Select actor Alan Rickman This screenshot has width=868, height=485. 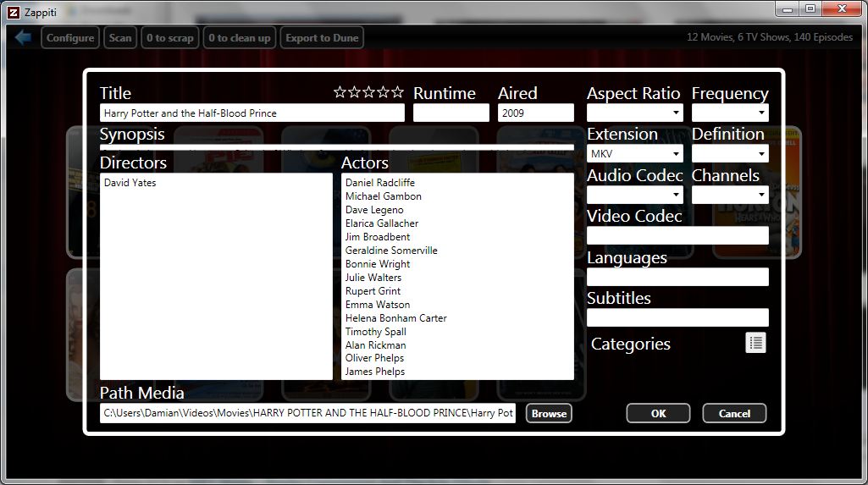(375, 345)
